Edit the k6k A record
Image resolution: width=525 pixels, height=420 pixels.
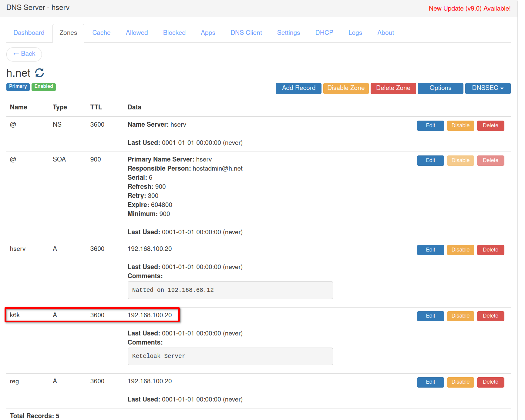coord(430,316)
